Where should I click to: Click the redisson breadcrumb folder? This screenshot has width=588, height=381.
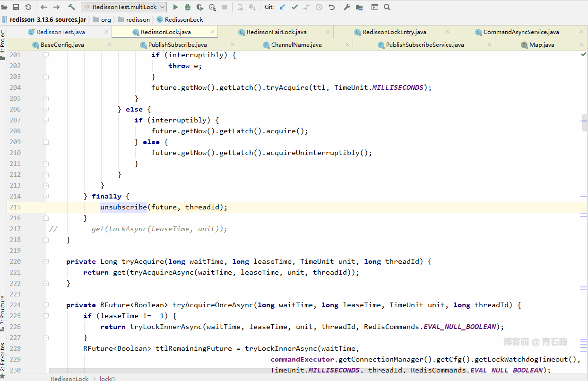coord(134,19)
